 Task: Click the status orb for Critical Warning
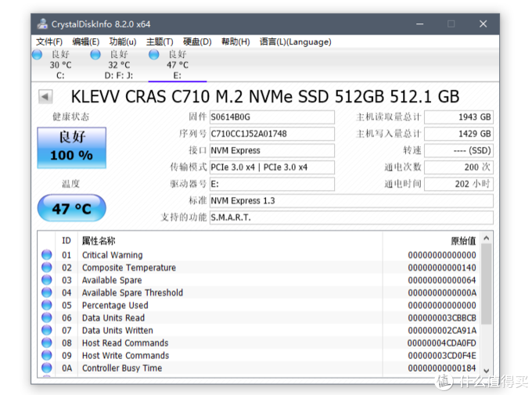(46, 255)
